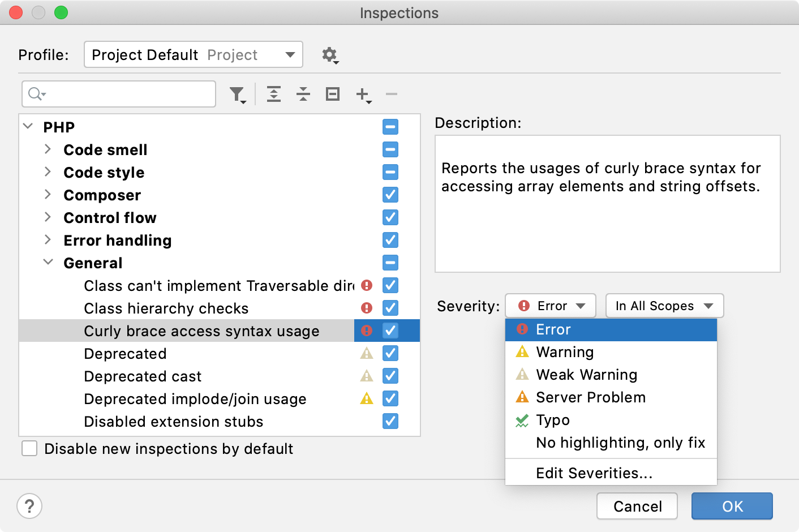Uncheck the Error handling checkbox
799x532 pixels.
(390, 240)
